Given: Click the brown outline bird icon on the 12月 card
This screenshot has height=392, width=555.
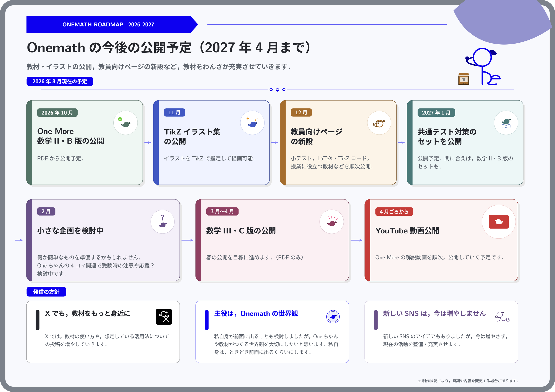Looking at the screenshot, I should pyautogui.click(x=379, y=123).
